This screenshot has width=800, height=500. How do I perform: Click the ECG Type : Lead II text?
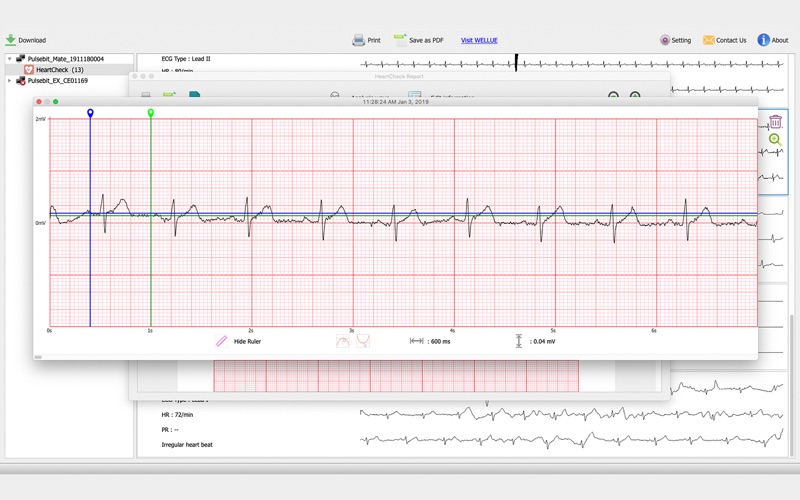[186, 59]
